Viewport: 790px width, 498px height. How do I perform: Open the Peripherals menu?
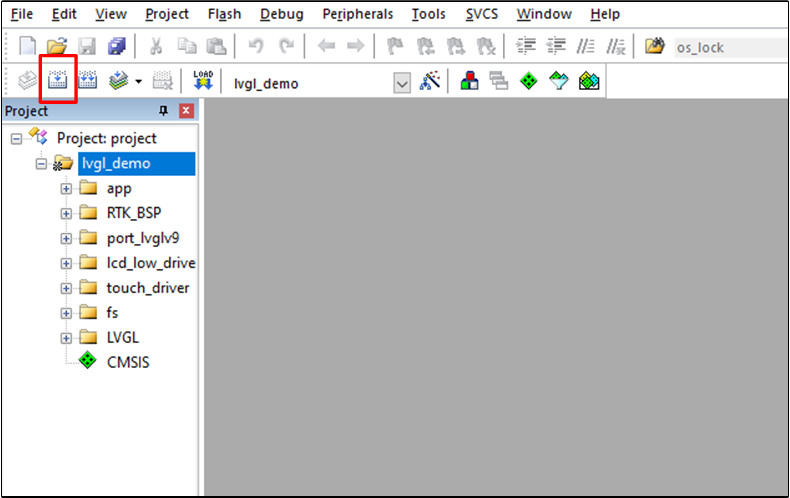tap(358, 14)
